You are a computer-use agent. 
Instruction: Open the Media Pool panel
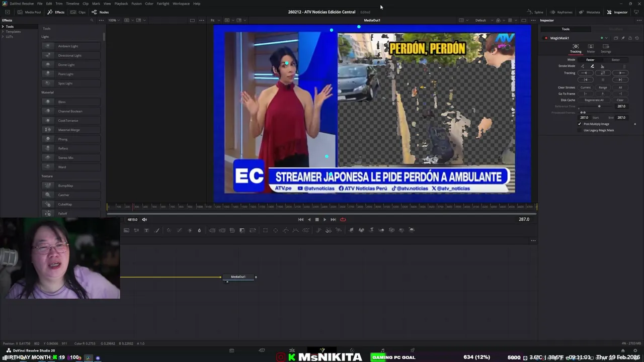coord(29,12)
